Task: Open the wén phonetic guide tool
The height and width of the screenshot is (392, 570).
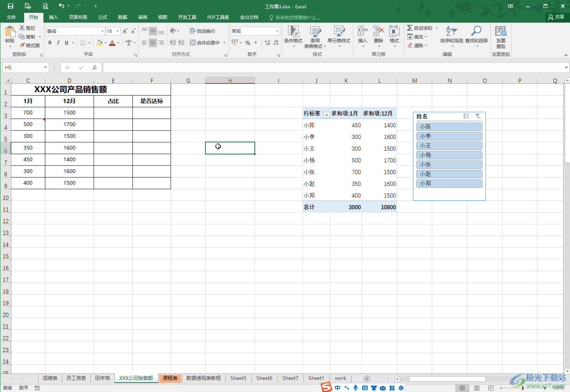Action: coord(129,43)
